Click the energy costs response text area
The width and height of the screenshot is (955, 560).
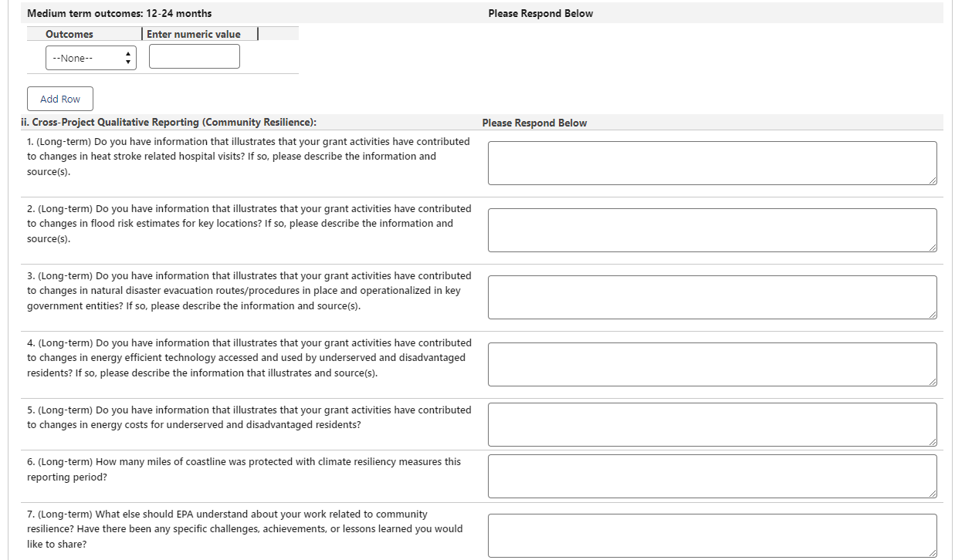coord(711,423)
